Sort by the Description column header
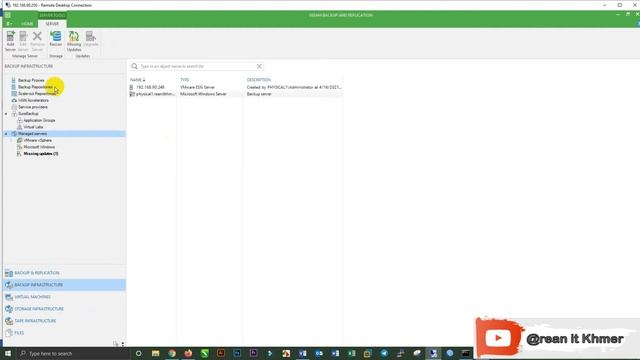640x360 pixels. pos(259,80)
